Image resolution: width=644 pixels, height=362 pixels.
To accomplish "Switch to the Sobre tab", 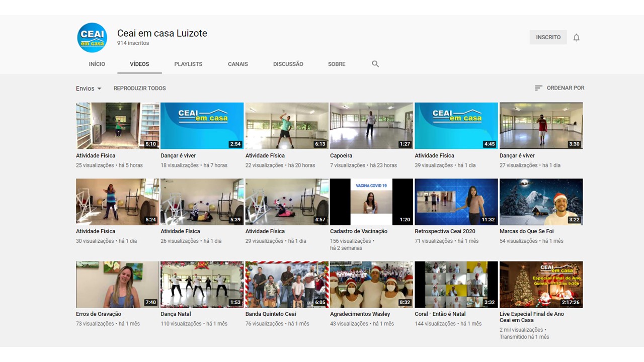I will coord(337,64).
